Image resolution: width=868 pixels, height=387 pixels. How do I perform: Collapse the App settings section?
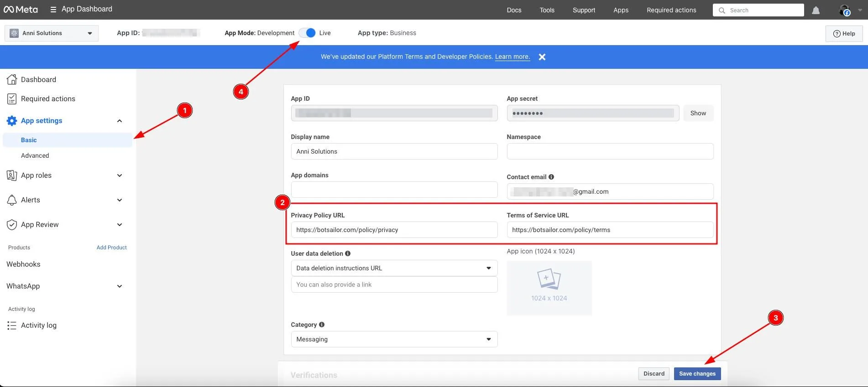(120, 121)
